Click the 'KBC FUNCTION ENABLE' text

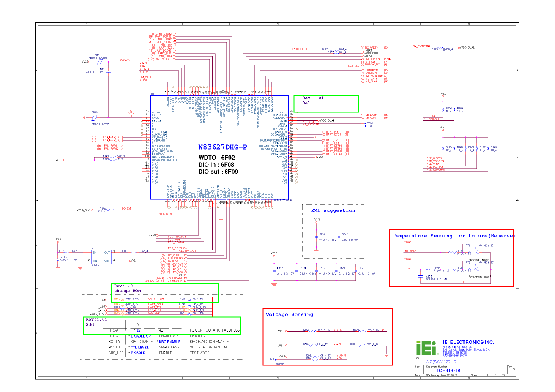209,342
